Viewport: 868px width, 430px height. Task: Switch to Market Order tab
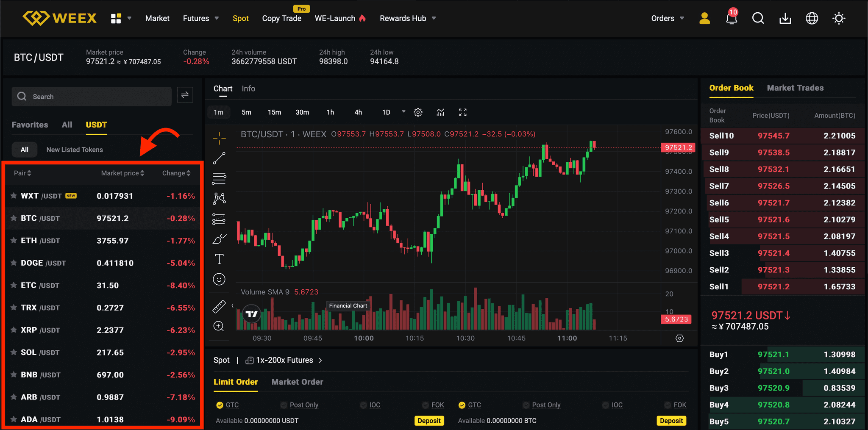point(297,382)
